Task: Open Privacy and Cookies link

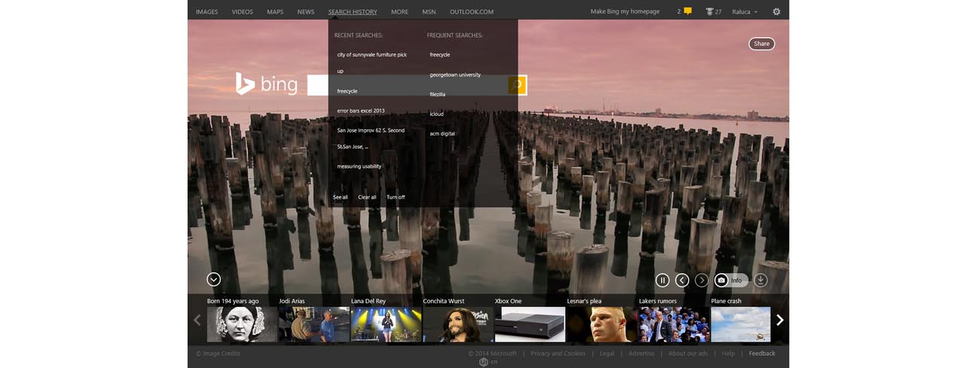Action: point(558,353)
